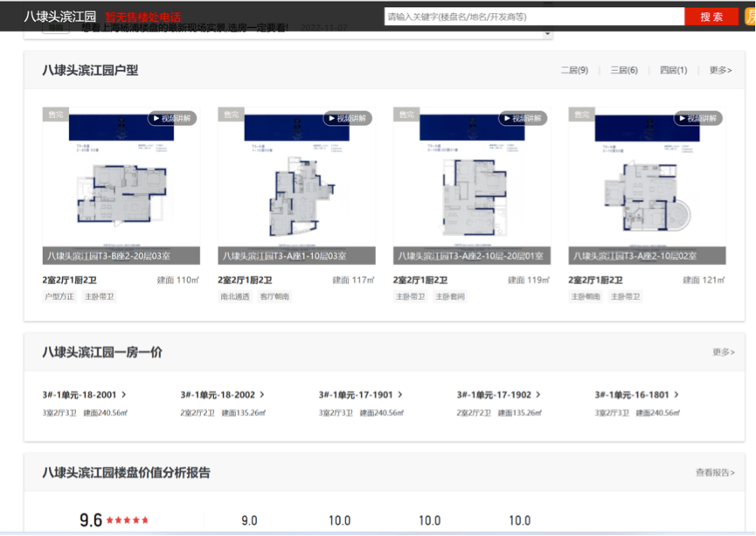Select the 四居(1) floor plan tab

[673, 70]
